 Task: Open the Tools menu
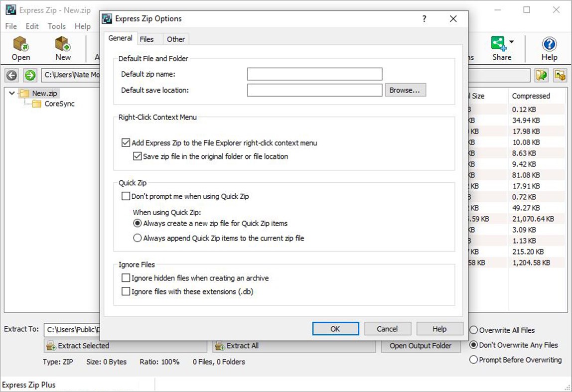click(56, 26)
